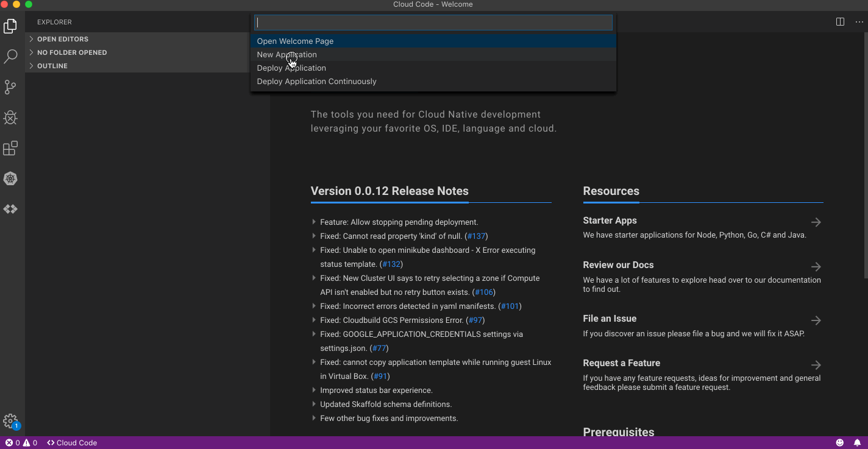Expand the Open Editors section
The width and height of the screenshot is (868, 449).
tap(137, 39)
